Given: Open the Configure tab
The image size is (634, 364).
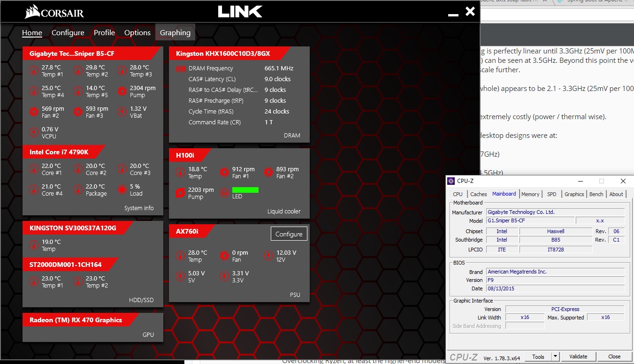Looking at the screenshot, I should (68, 33).
